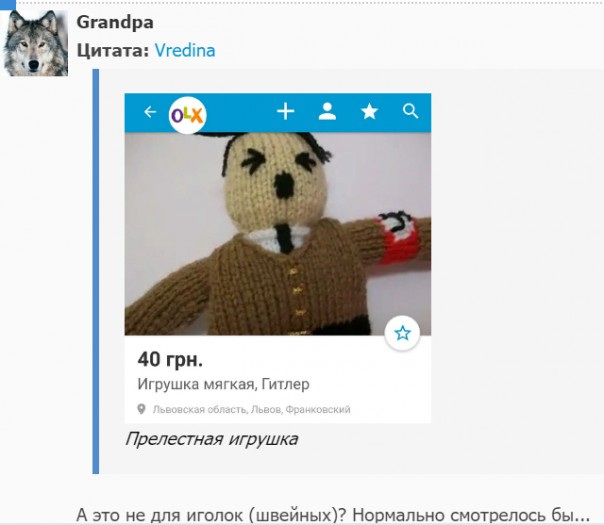
Task: Open the user profile icon
Action: [x=327, y=112]
